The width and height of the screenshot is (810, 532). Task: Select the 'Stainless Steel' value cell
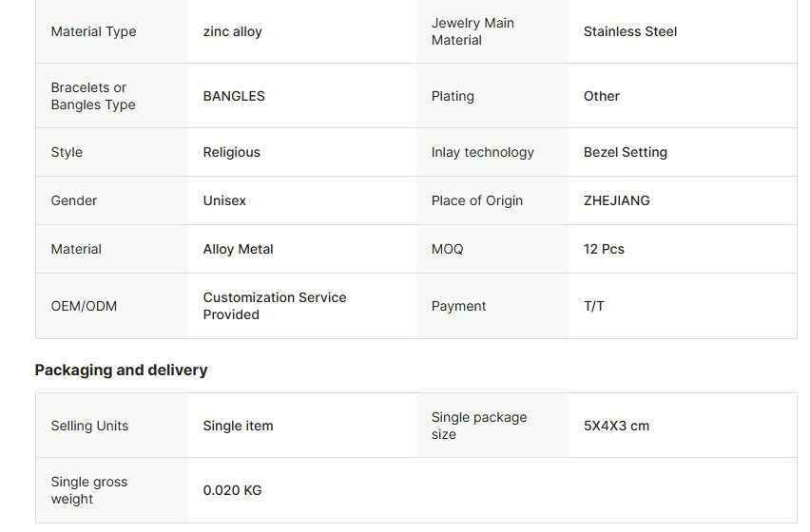(630, 31)
